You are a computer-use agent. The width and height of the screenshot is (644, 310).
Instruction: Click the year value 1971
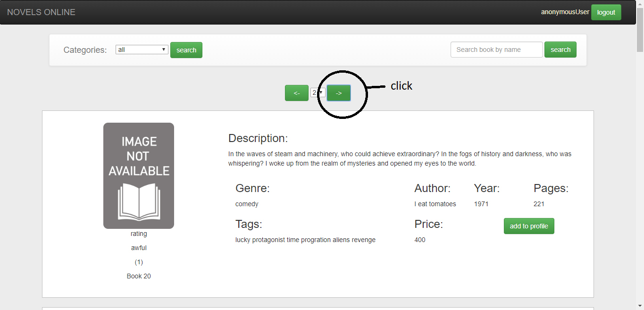[481, 204]
